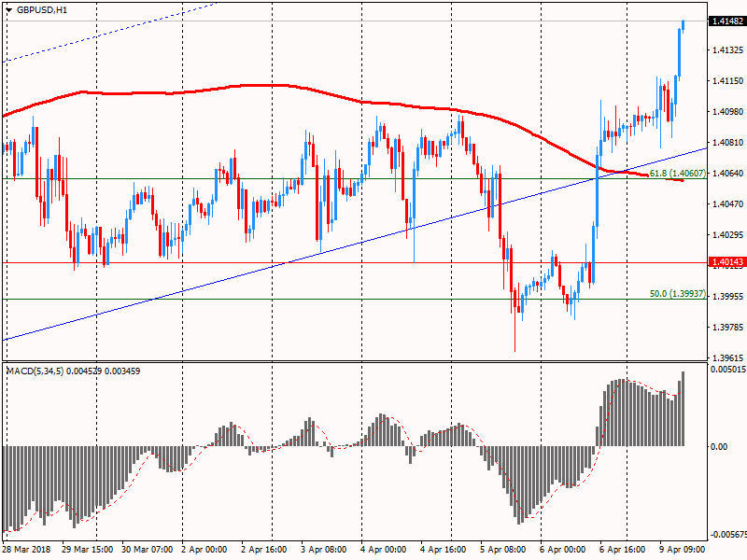Click the latest blue candle near 1.41482
The width and height of the screenshot is (747, 560).
[684, 25]
